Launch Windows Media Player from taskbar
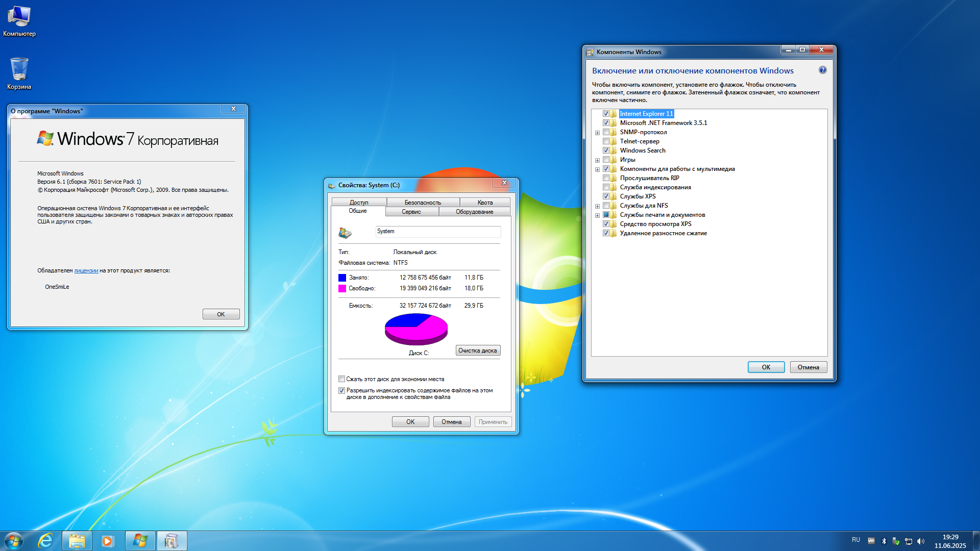The width and height of the screenshot is (980, 551). point(107,541)
